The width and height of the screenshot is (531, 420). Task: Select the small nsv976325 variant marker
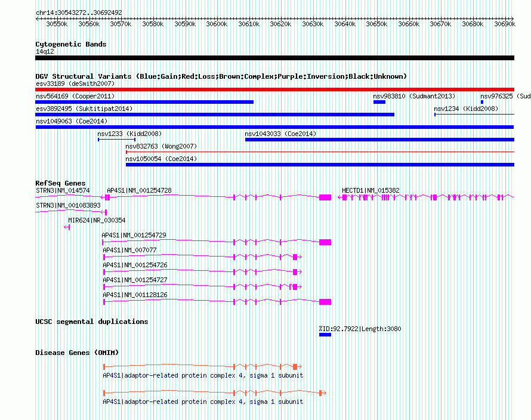coord(482,102)
